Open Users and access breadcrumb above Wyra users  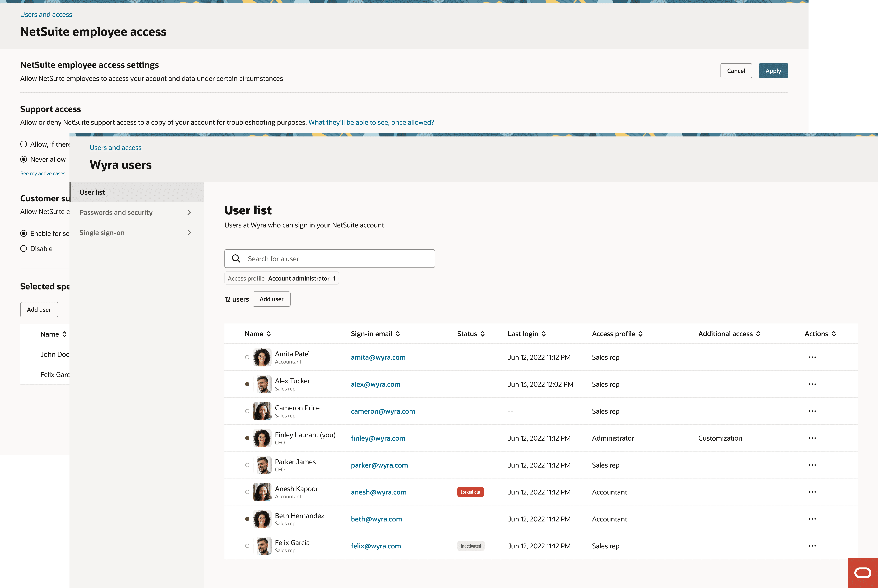click(116, 147)
